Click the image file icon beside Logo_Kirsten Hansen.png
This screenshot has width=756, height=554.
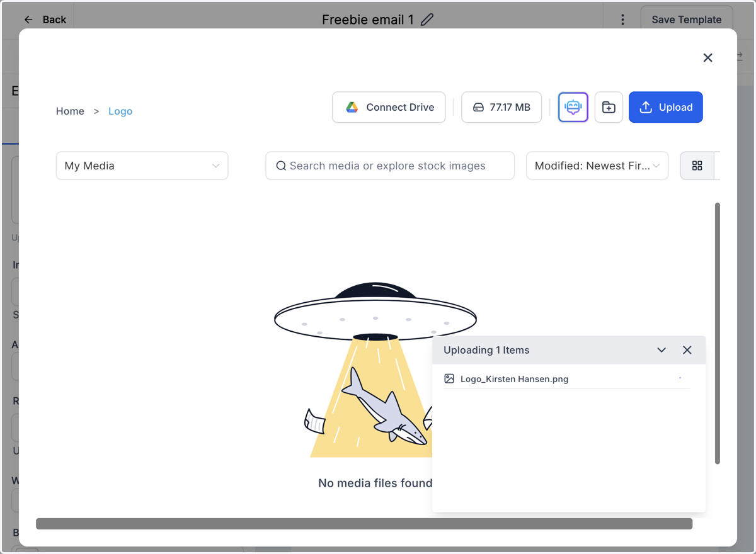(449, 378)
